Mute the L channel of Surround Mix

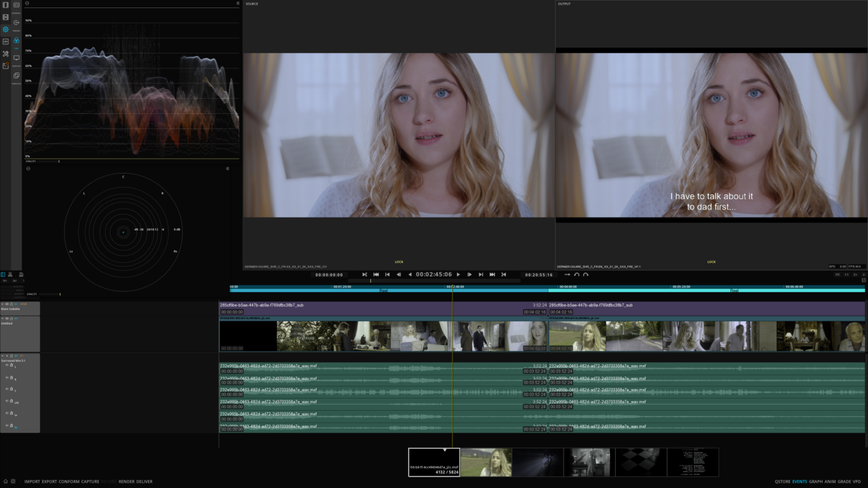point(7,365)
